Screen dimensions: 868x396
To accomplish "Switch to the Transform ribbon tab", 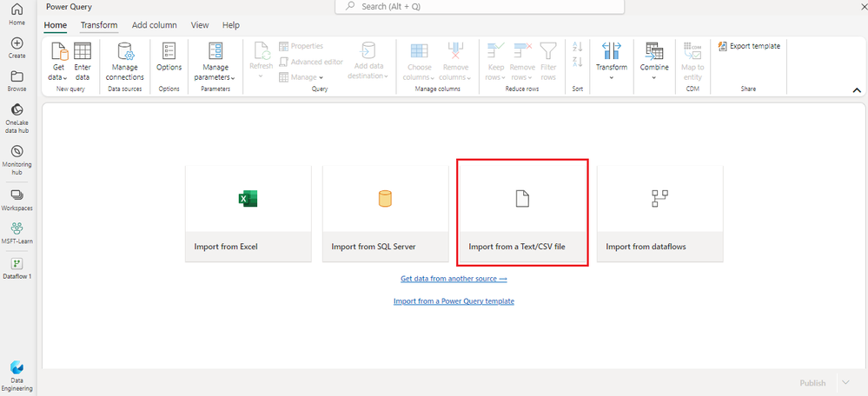I will tap(99, 25).
